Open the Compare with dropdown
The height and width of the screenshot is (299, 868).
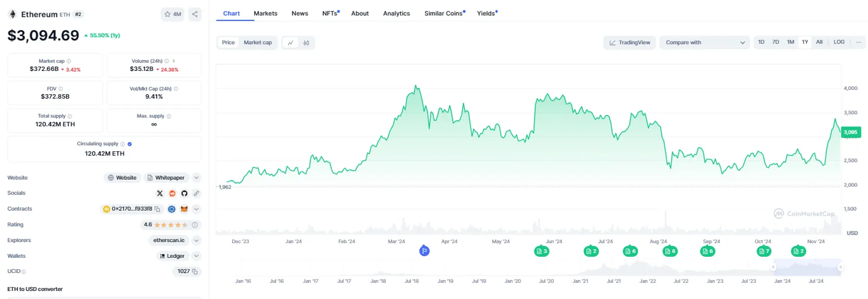tap(705, 43)
